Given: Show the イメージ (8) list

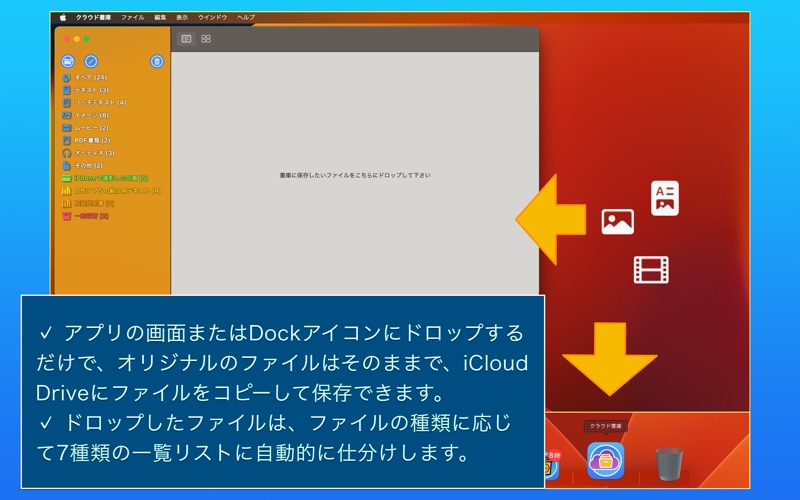Looking at the screenshot, I should click(86, 115).
